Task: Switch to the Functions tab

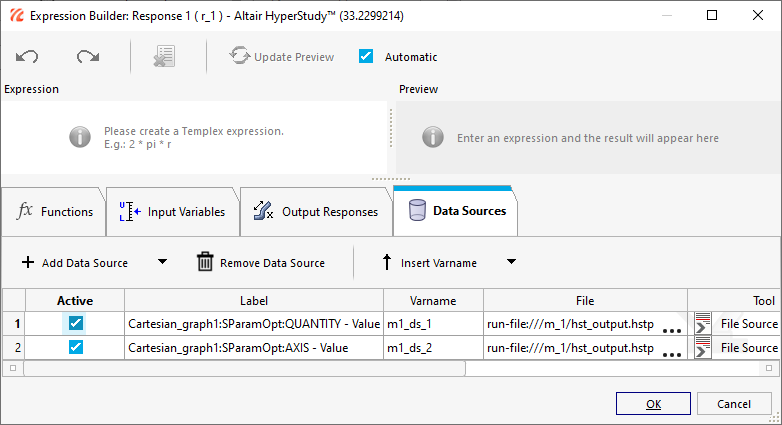Action: pos(56,211)
